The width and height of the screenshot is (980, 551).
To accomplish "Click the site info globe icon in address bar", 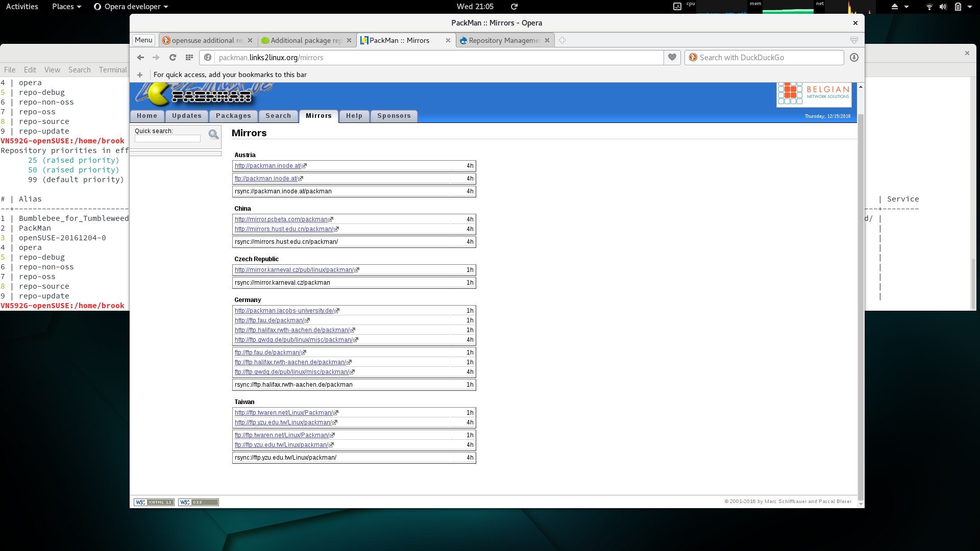I will [208, 58].
